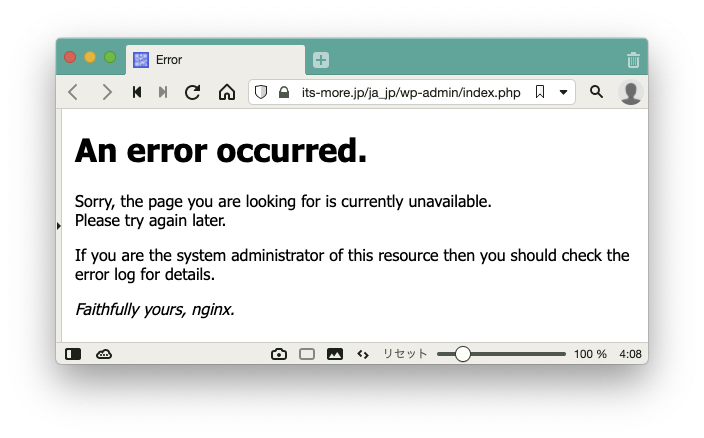
Task: Bookmark this page with the bookmark icon
Action: point(540,92)
